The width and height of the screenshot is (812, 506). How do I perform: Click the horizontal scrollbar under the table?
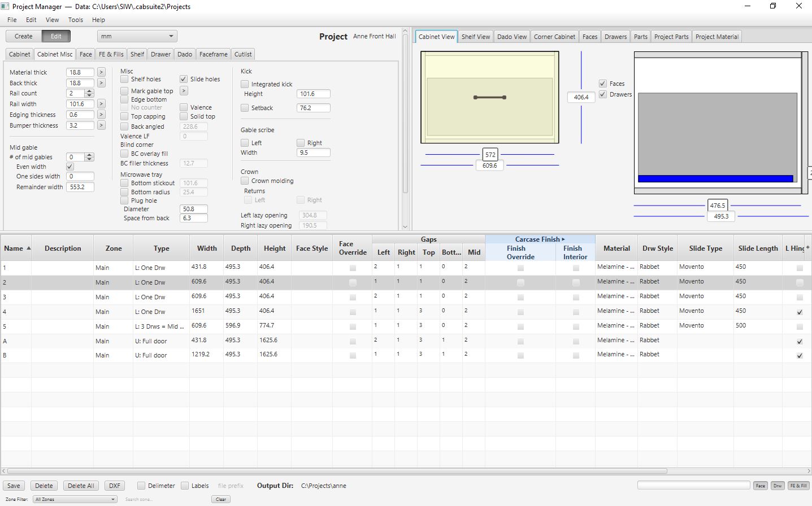[x=337, y=470]
